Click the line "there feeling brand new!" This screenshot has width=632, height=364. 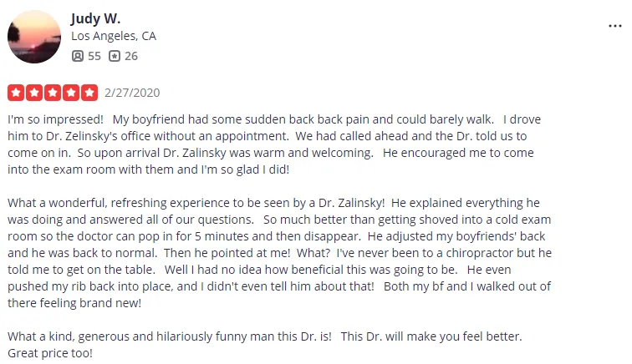(74, 303)
